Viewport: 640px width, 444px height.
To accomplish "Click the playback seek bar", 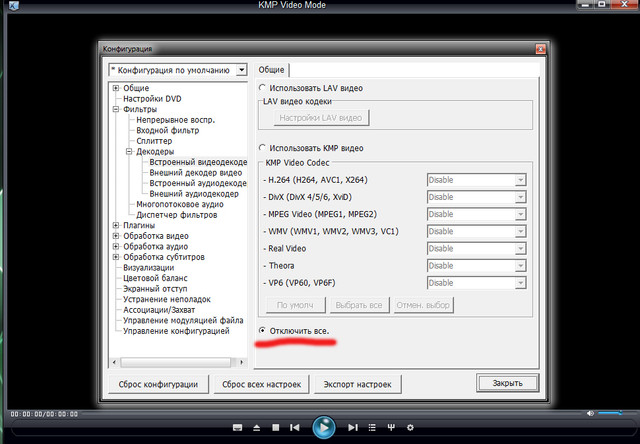I will tap(333, 414).
